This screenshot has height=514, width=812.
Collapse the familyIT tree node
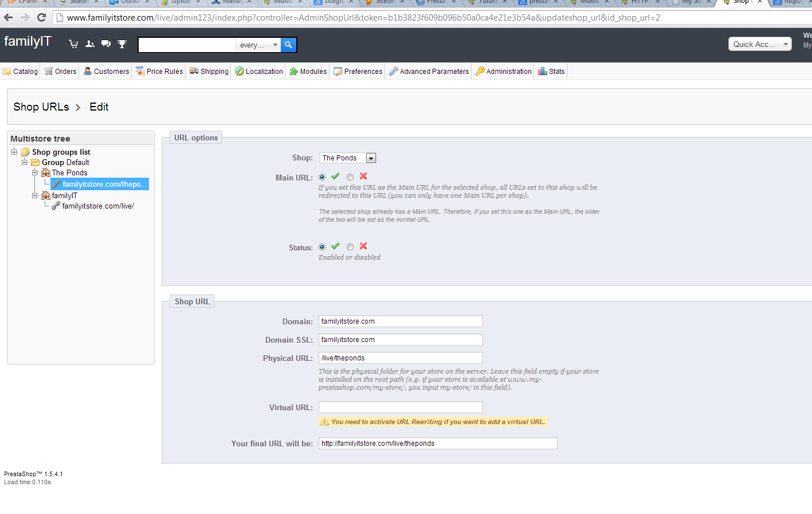(x=35, y=195)
